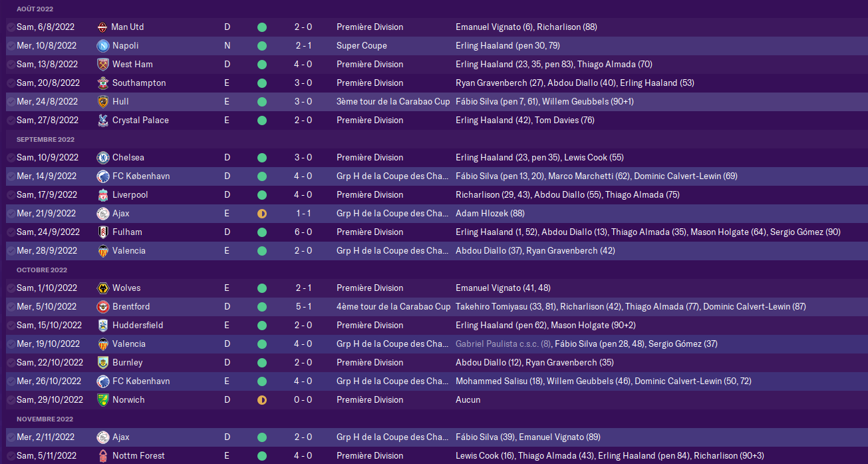The width and height of the screenshot is (868, 464).
Task: Click Première Division on the West Ham row
Action: click(370, 65)
